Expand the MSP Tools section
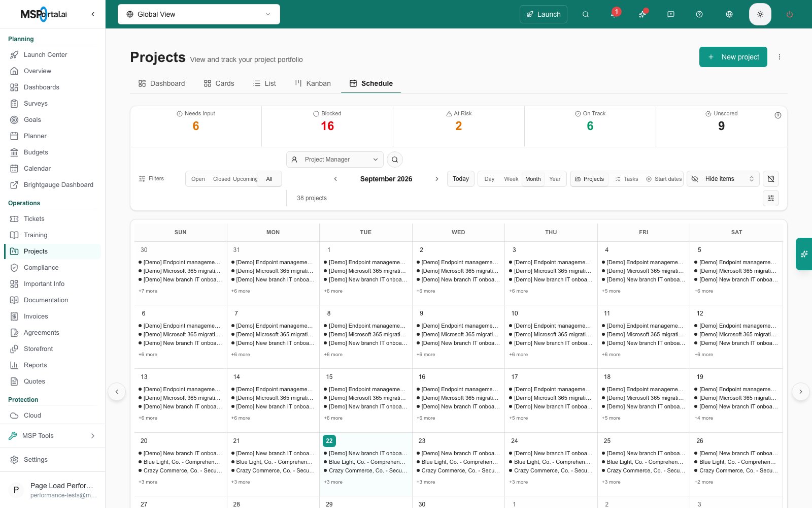 tap(53, 436)
